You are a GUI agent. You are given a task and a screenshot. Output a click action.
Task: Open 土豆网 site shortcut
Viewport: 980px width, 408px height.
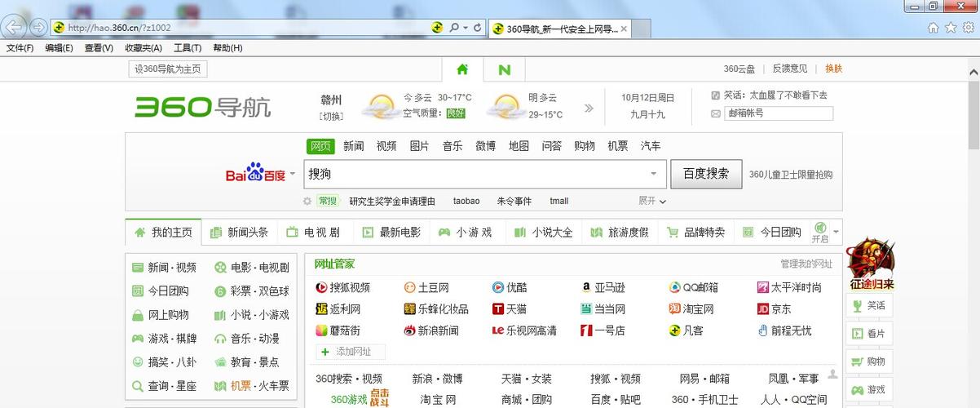point(426,287)
